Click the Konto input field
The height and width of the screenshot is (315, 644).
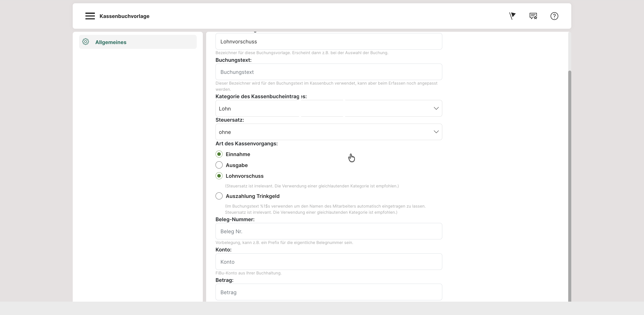[x=329, y=262]
